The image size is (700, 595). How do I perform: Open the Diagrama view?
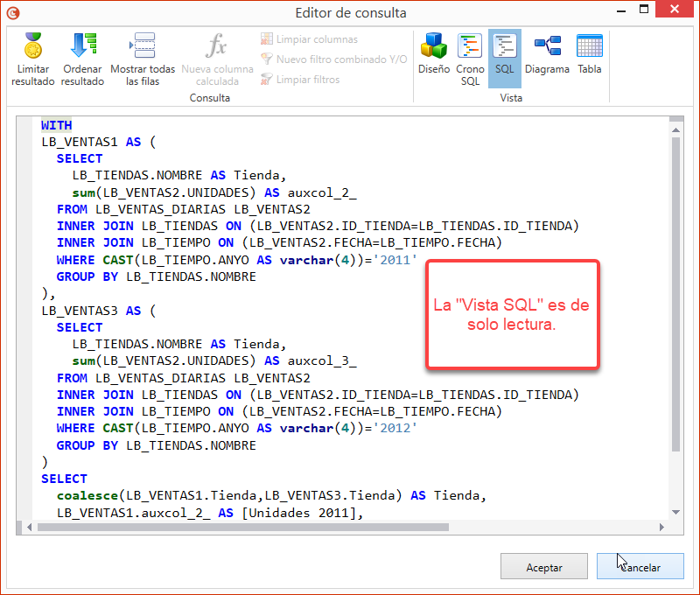(x=547, y=57)
